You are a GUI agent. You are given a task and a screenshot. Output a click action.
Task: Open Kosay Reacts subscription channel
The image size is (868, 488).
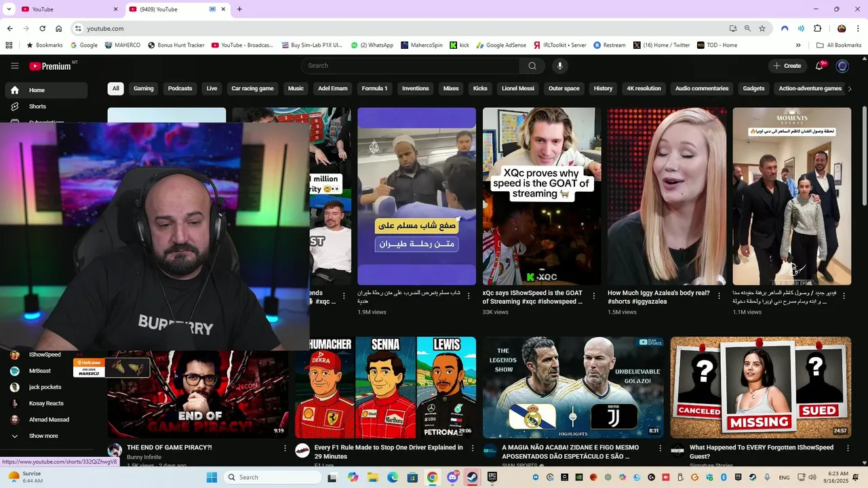tap(46, 403)
